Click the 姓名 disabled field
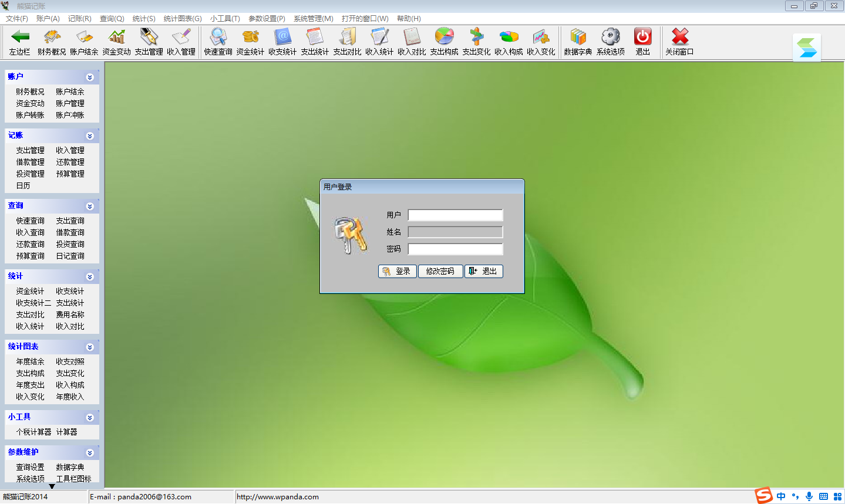This screenshot has height=504, width=845. [456, 232]
